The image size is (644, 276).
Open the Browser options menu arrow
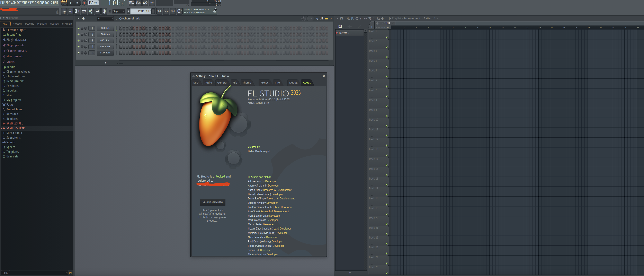point(1,18)
